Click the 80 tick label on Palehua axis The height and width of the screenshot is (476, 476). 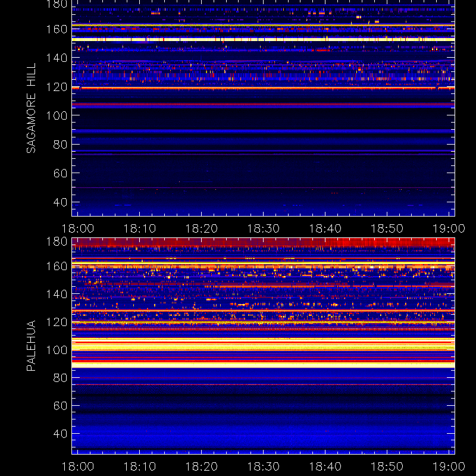click(60, 378)
